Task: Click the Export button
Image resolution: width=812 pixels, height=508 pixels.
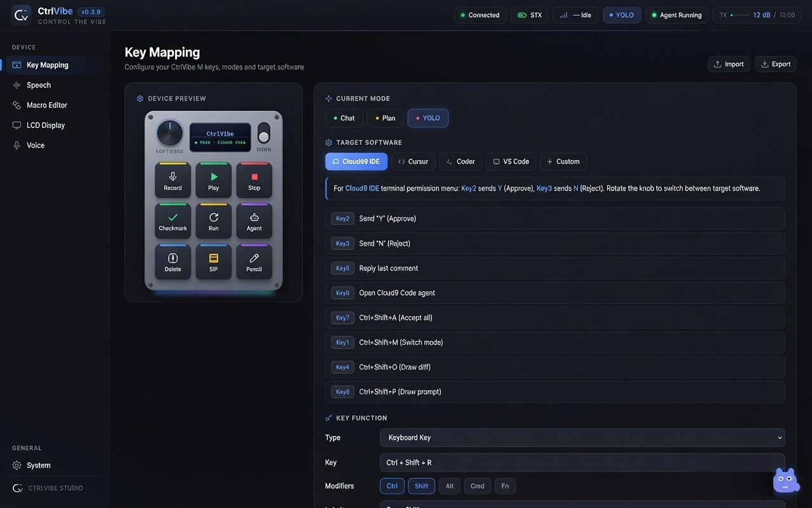Action: pyautogui.click(x=775, y=64)
